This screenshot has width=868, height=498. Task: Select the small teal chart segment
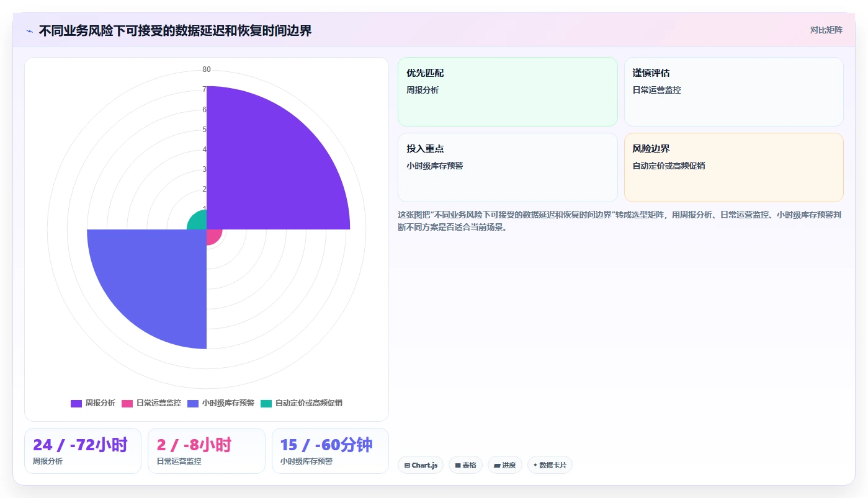[x=199, y=222]
